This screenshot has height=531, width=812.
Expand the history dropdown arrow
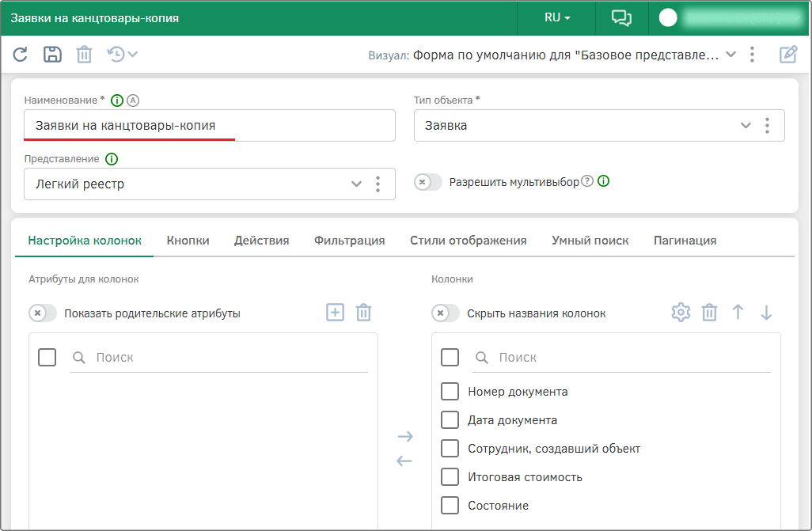[x=133, y=54]
